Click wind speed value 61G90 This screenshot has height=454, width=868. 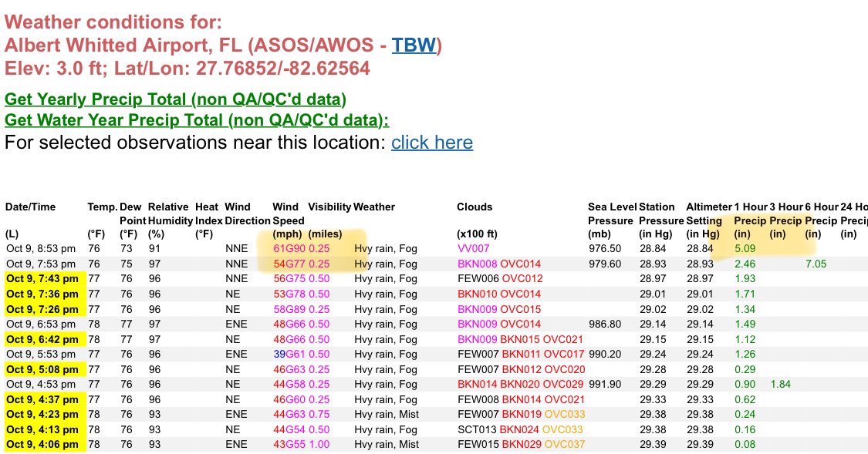(289, 249)
